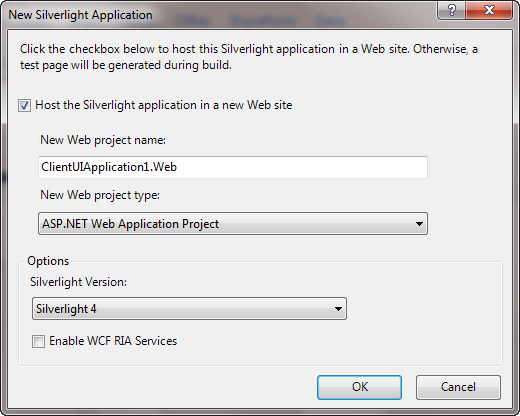Click inside the ClientUIApplication1.Web text field
The image size is (520, 416).
[233, 167]
